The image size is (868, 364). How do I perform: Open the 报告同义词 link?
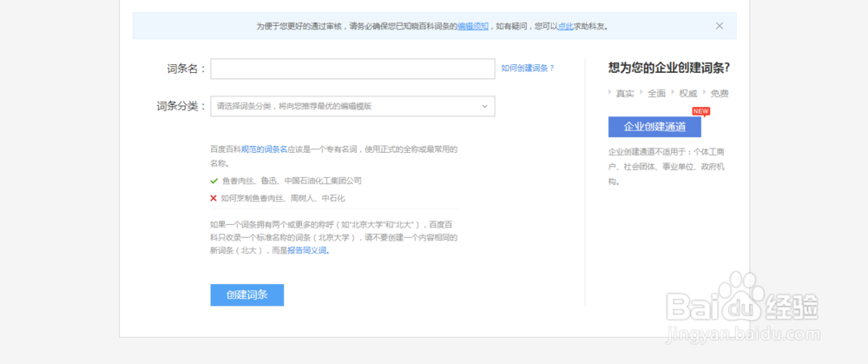tap(309, 250)
